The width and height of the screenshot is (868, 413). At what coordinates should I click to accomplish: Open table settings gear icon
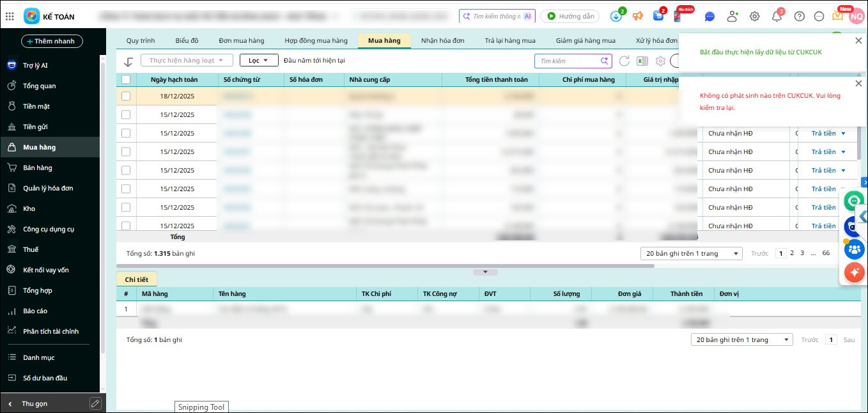click(660, 61)
